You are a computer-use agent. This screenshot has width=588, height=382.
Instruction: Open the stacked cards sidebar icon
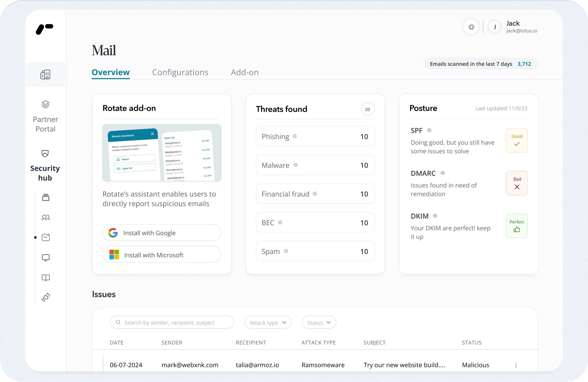click(x=46, y=197)
